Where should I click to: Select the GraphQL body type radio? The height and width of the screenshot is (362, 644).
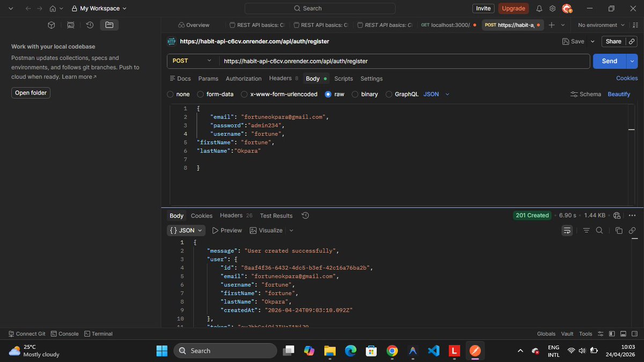[x=389, y=94]
